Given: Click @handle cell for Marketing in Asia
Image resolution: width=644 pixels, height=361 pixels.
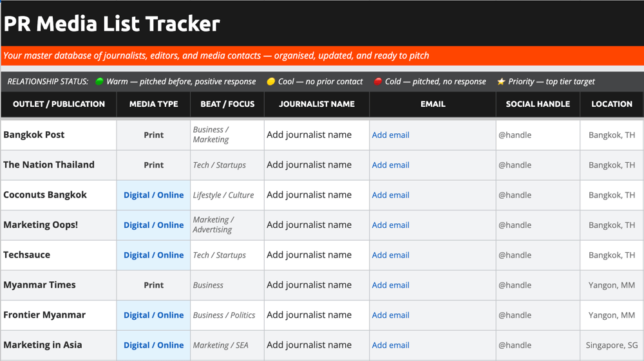Looking at the screenshot, I should [x=538, y=345].
